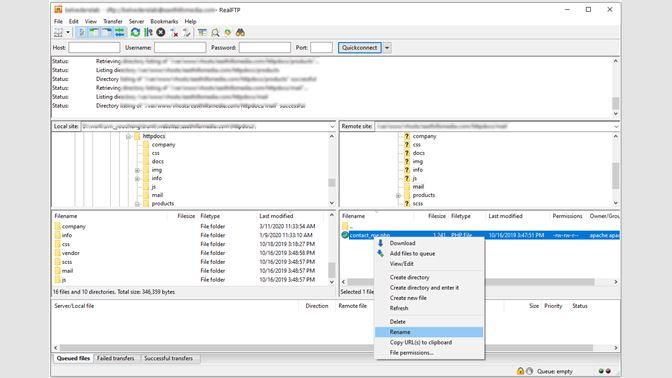Screen dimensions: 672x378
Task: Switch to the Queued files tab
Action: click(73, 358)
